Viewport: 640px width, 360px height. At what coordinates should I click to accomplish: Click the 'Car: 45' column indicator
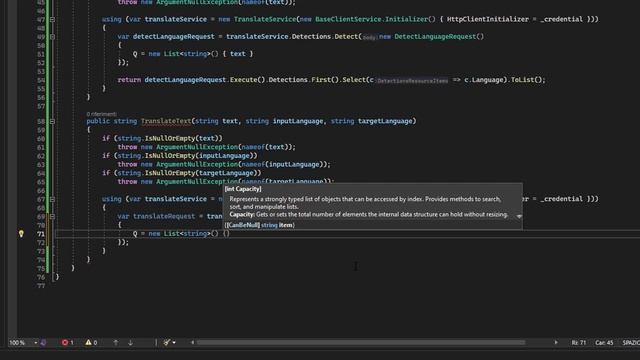pos(604,342)
